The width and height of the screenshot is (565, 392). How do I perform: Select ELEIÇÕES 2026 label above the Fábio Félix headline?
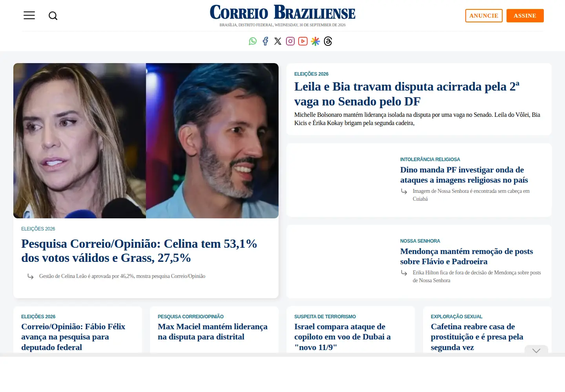pos(38,317)
